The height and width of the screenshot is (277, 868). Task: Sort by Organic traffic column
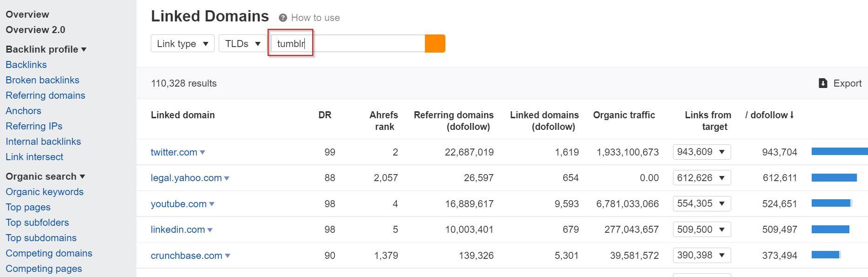624,115
